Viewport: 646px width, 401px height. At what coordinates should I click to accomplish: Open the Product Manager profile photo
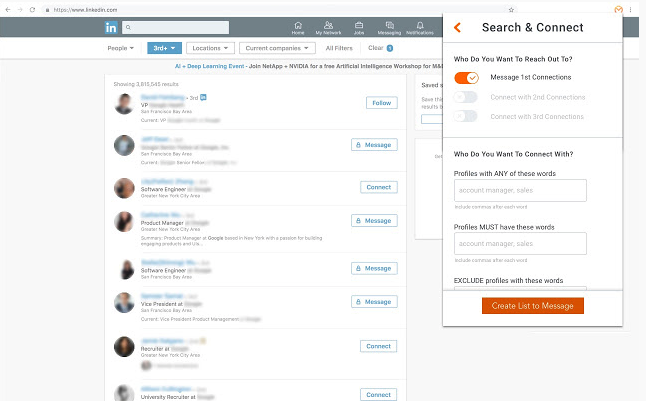pos(124,222)
